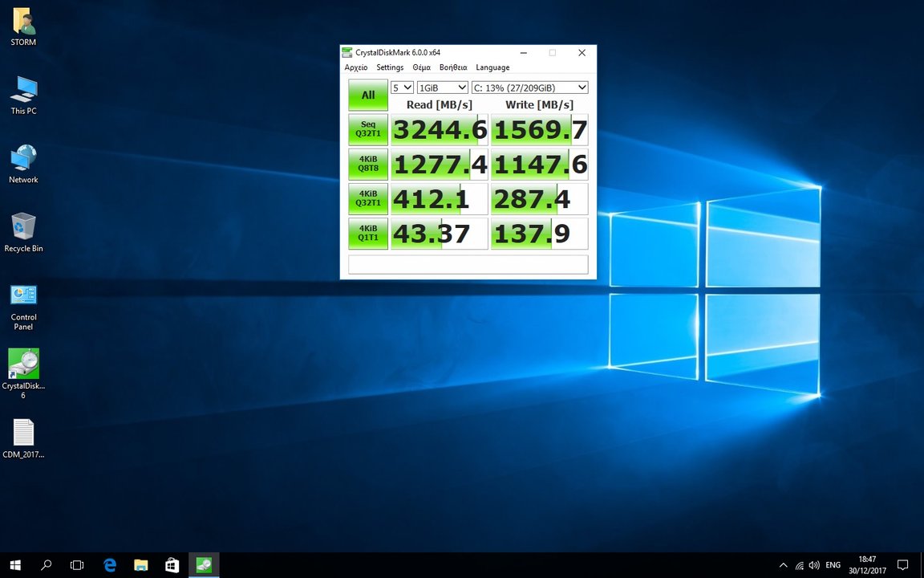The height and width of the screenshot is (578, 924).
Task: Open the Θέμα menu
Action: point(421,67)
